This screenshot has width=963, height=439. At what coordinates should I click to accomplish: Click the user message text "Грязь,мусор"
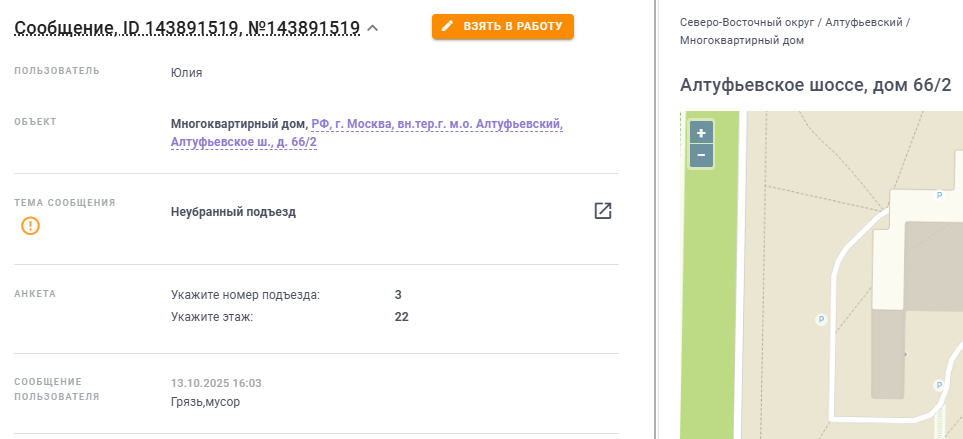[x=206, y=402]
